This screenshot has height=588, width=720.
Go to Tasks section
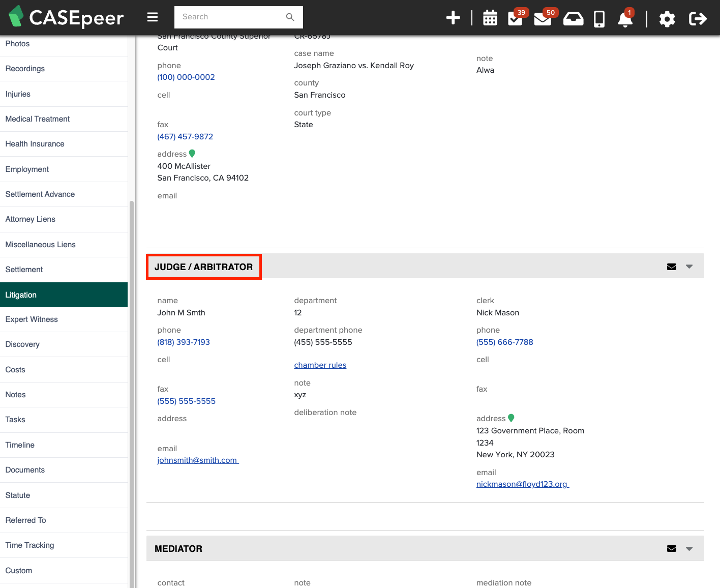pyautogui.click(x=64, y=420)
